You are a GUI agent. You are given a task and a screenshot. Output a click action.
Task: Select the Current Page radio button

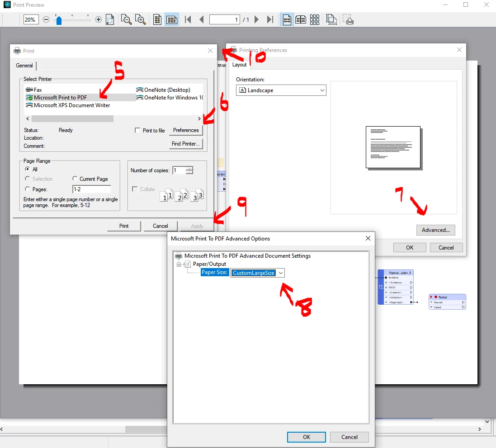point(75,179)
